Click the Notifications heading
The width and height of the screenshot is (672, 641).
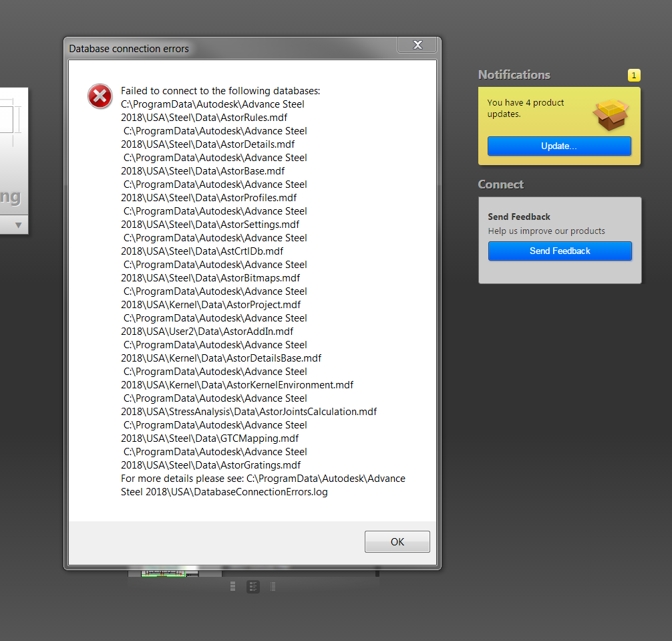tap(514, 75)
